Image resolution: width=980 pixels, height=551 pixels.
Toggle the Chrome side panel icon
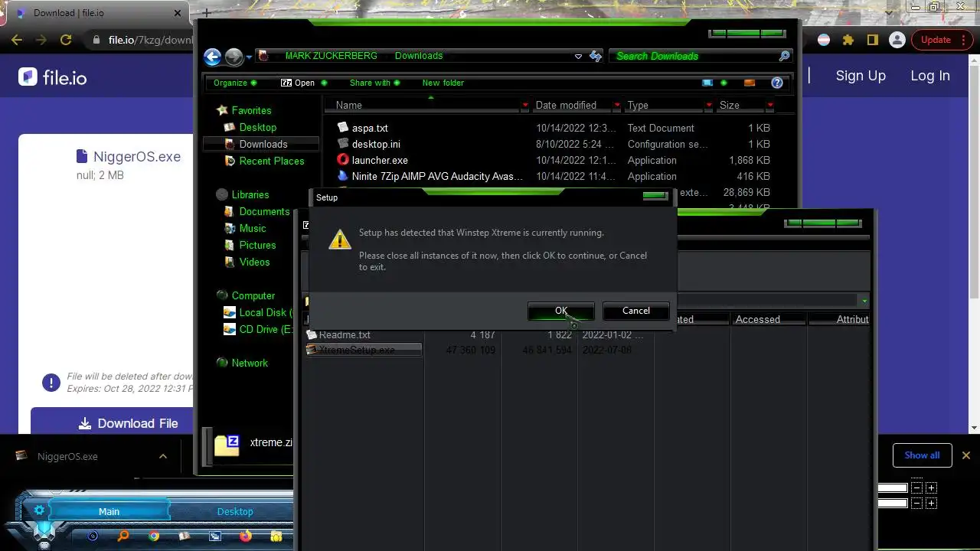872,40
